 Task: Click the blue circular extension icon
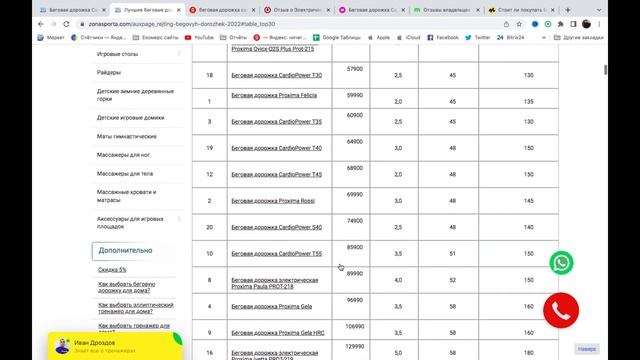(x=535, y=24)
